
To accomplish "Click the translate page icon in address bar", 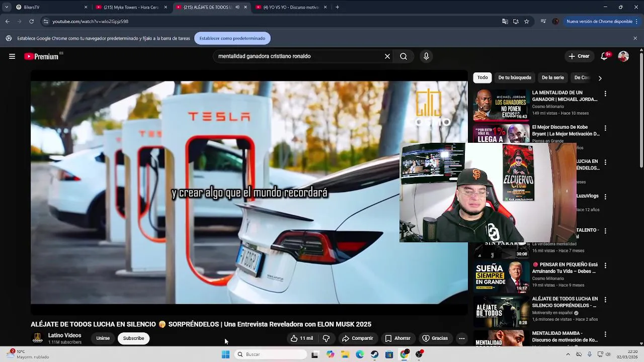I will click(505, 22).
